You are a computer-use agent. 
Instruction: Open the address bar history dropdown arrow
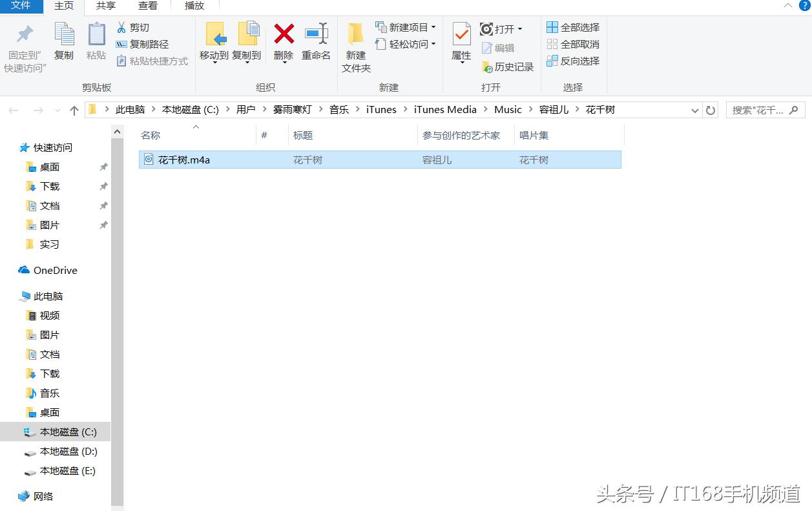click(695, 110)
